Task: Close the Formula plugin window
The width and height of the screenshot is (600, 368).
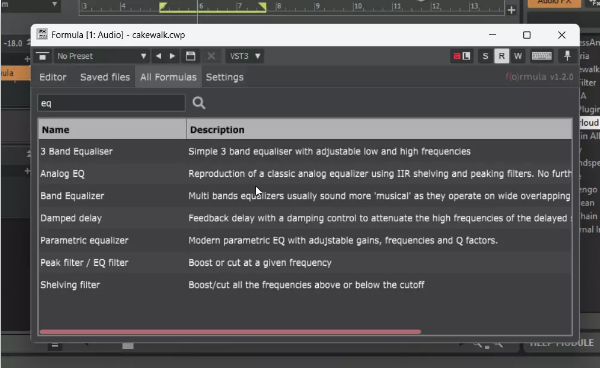Action: [x=561, y=35]
